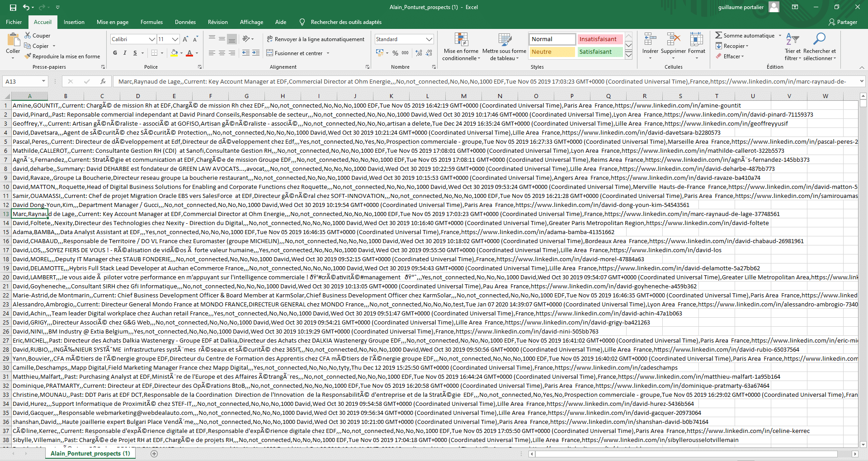Click the align right icon
Viewport: 868px width, 461px height.
click(232, 53)
